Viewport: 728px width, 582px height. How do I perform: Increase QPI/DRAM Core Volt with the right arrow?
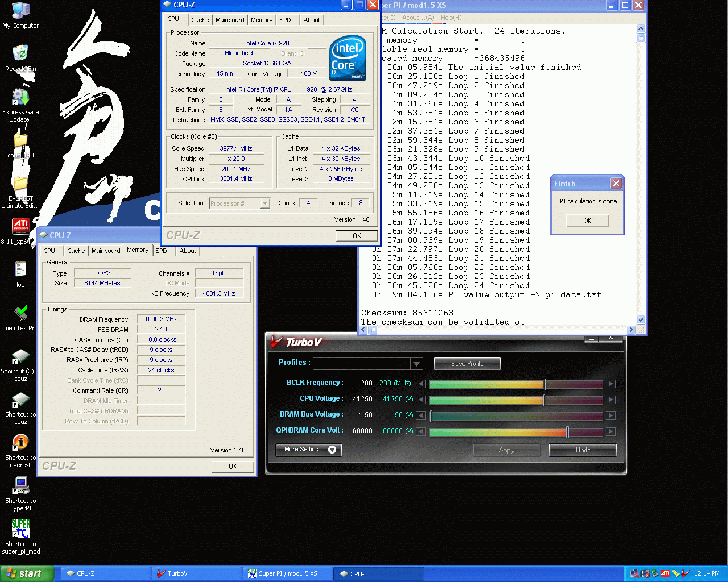pyautogui.click(x=611, y=431)
